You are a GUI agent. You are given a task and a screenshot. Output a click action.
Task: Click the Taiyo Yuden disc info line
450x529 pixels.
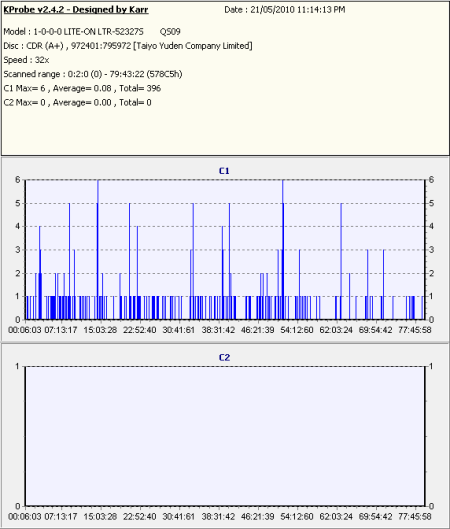[x=128, y=46]
